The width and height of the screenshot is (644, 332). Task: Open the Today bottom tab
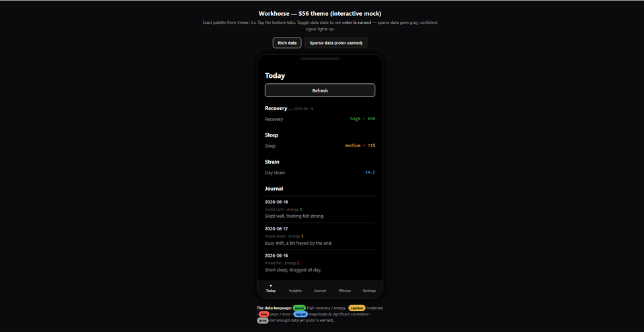pyautogui.click(x=271, y=289)
